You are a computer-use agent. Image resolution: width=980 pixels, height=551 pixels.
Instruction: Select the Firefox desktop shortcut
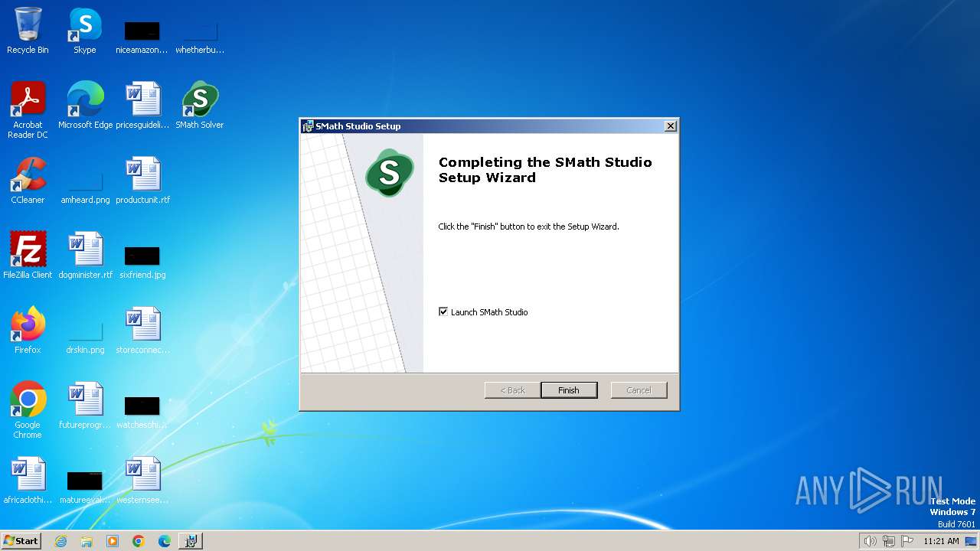point(28,331)
